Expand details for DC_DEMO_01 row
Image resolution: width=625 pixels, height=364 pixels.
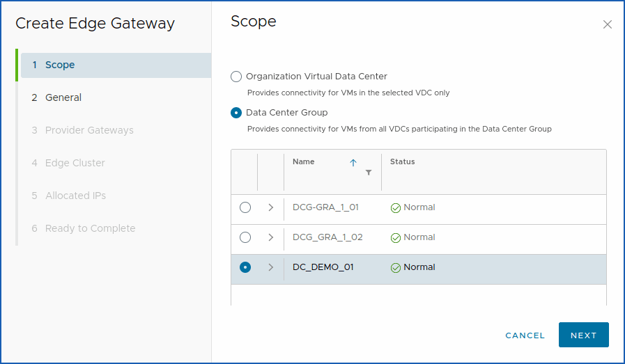[270, 267]
